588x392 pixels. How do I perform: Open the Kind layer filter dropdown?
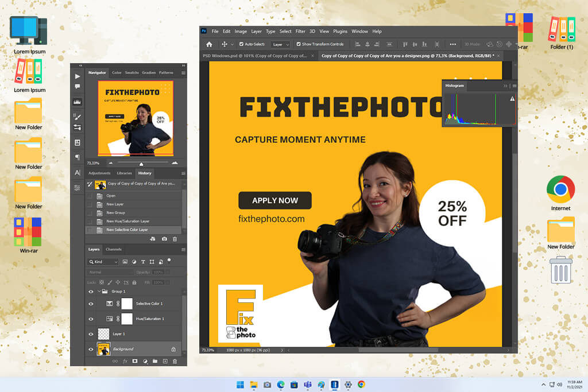click(x=103, y=262)
